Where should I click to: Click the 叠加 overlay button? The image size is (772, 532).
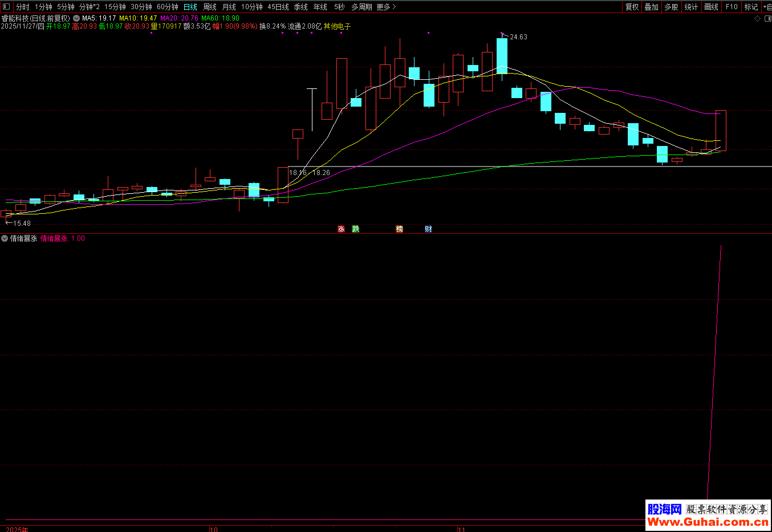651,7
